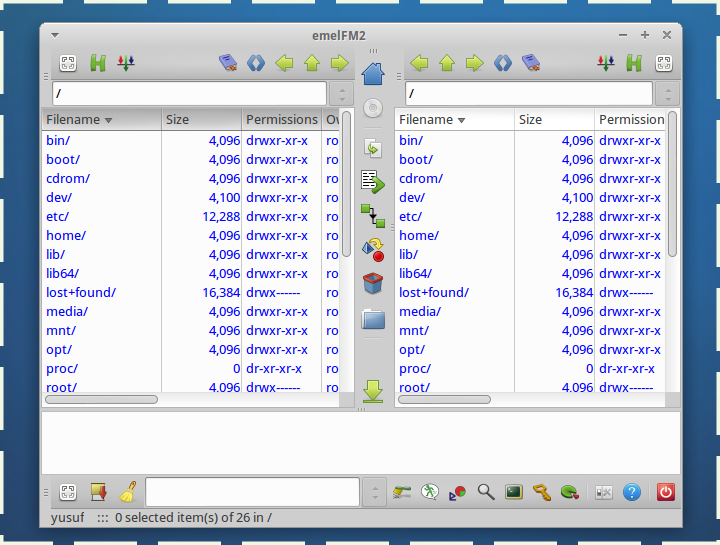
Task: Sort left pane by Permissions column
Action: click(x=281, y=120)
